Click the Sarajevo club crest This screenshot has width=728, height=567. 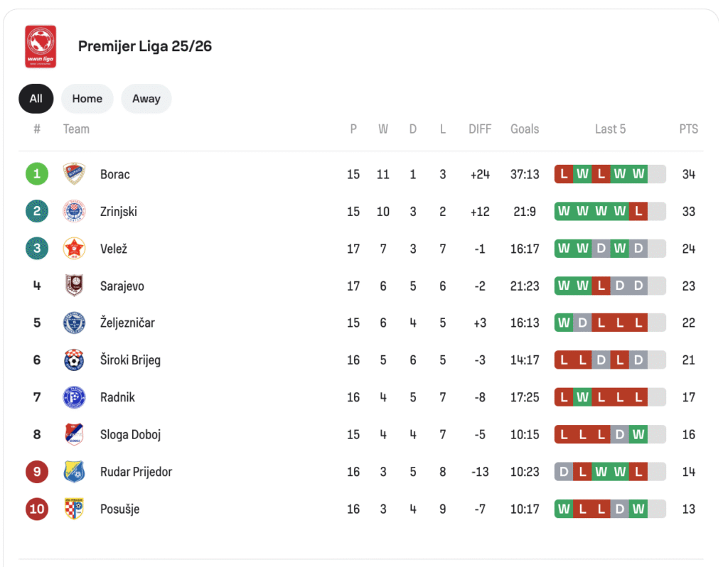(74, 286)
